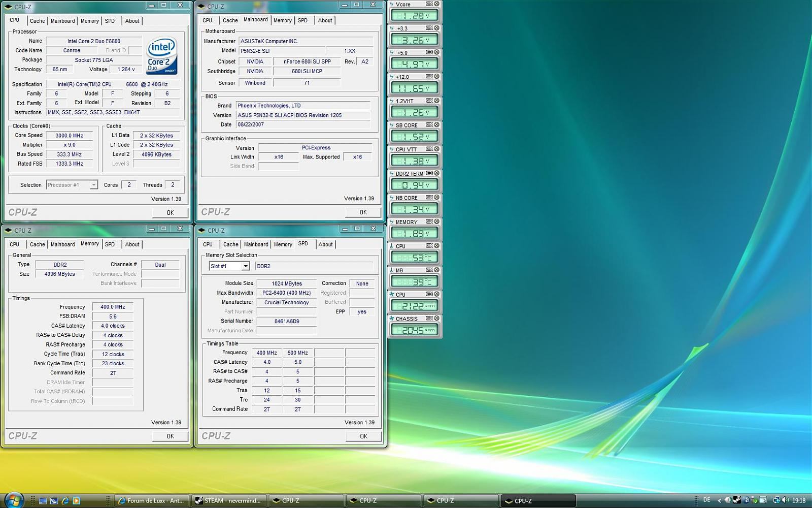Close the CPU temperature gadget

(x=436, y=245)
